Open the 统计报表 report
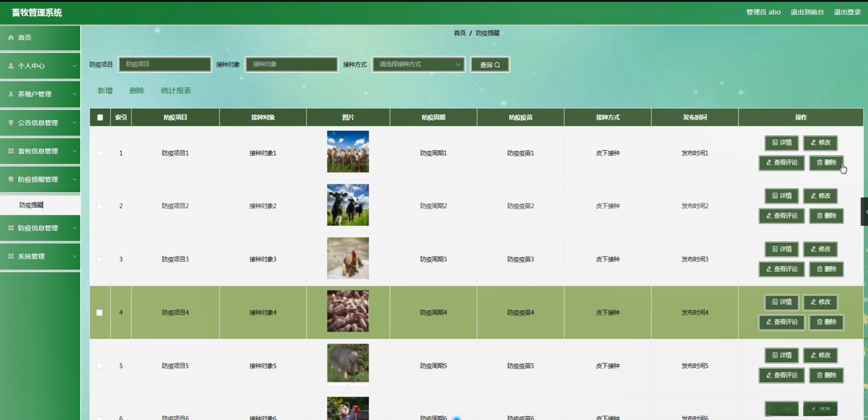The image size is (868, 420). click(176, 91)
